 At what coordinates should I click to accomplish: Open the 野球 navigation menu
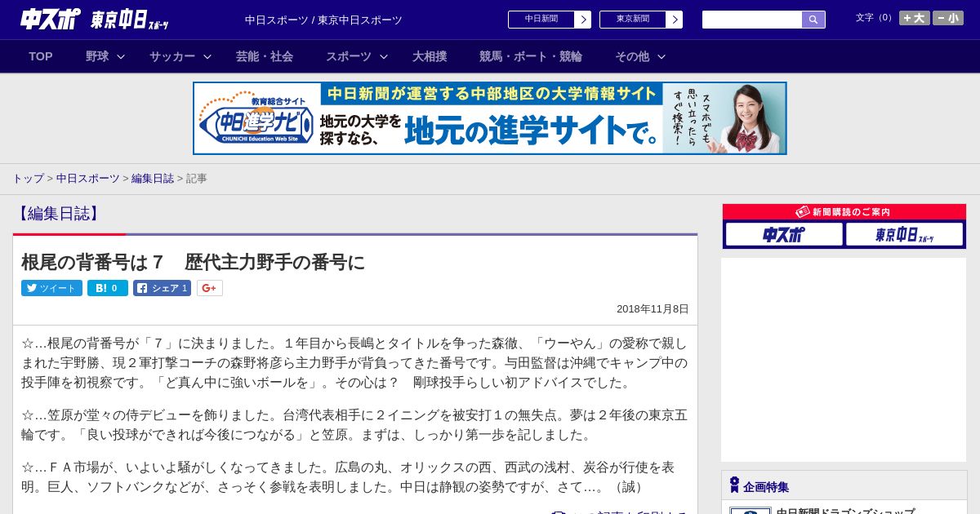(97, 56)
